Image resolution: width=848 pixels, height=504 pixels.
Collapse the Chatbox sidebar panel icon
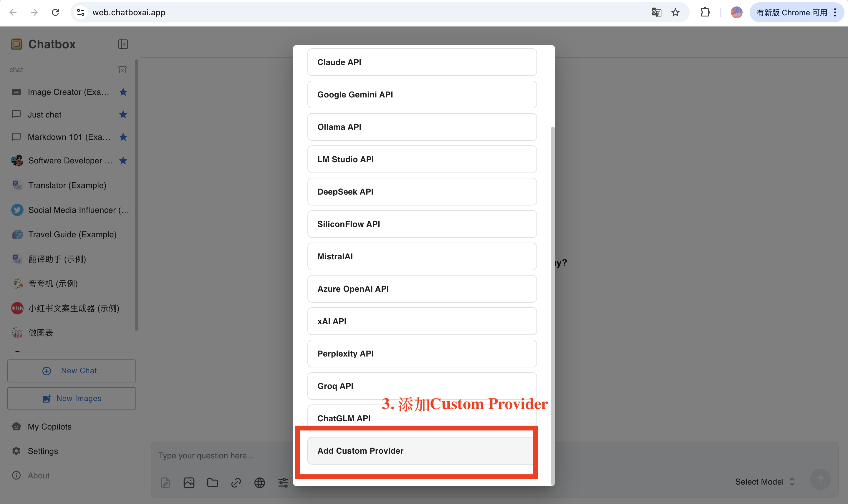(122, 44)
